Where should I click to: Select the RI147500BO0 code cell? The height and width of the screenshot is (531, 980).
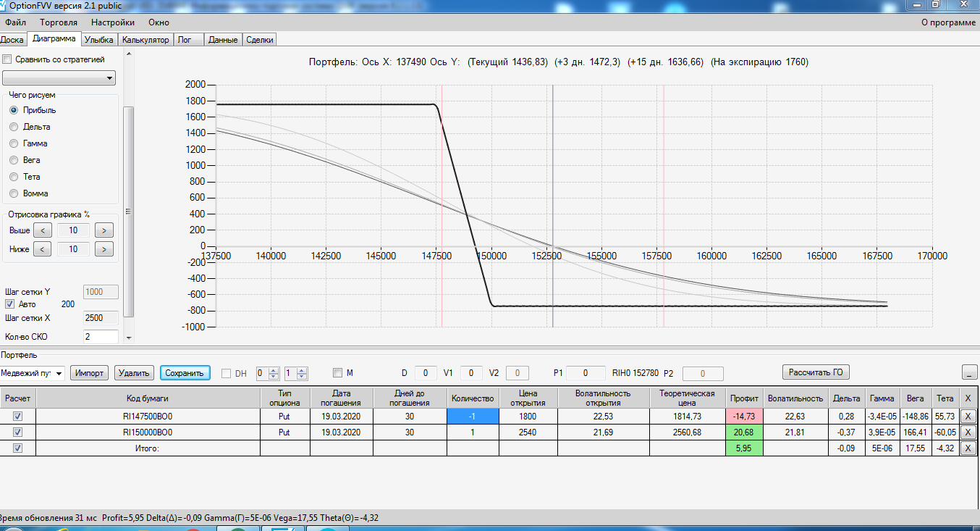coord(148,417)
